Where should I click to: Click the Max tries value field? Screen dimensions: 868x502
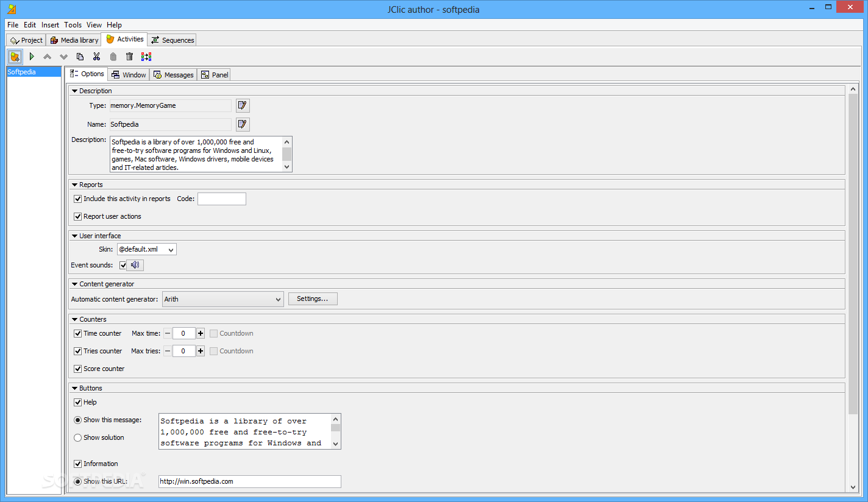pyautogui.click(x=184, y=351)
